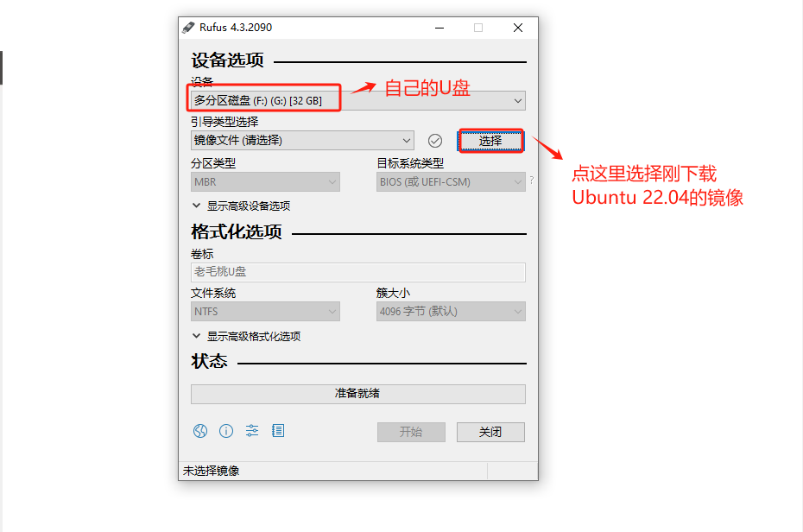This screenshot has height=532, width=803.
Task: Open the NTFS file system dropdown
Action: pyautogui.click(x=265, y=311)
